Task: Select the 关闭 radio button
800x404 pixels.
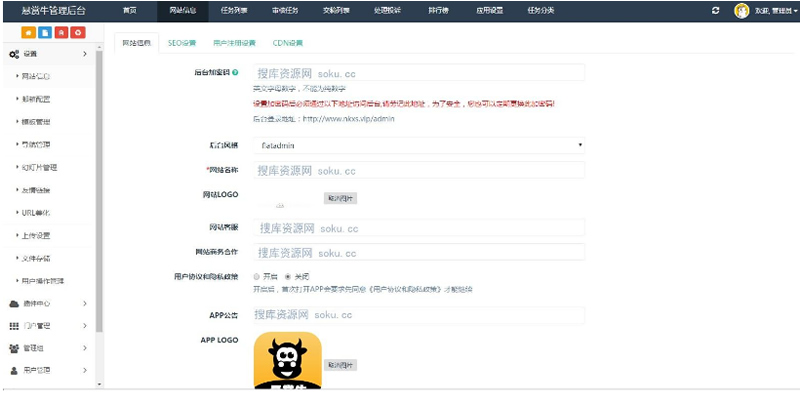Action: click(289, 276)
